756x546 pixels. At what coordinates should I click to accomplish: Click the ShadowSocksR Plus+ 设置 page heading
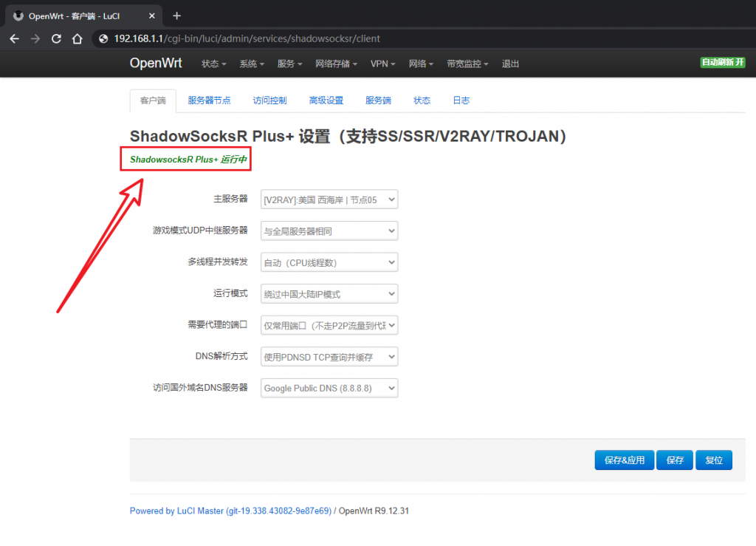tap(348, 136)
